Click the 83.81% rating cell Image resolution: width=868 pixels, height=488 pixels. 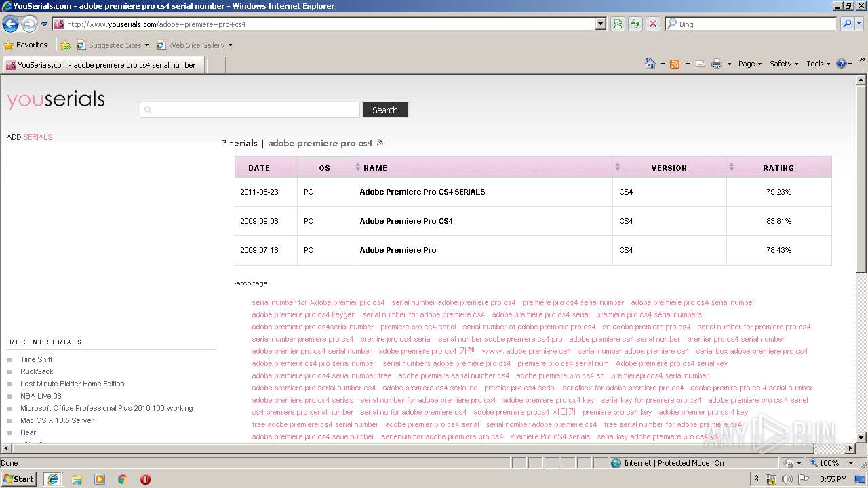click(x=778, y=221)
